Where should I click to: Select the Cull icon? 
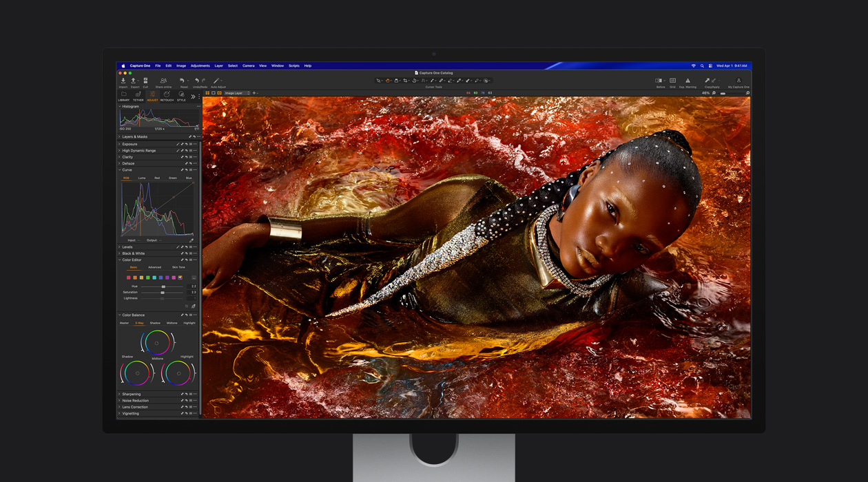(146, 81)
